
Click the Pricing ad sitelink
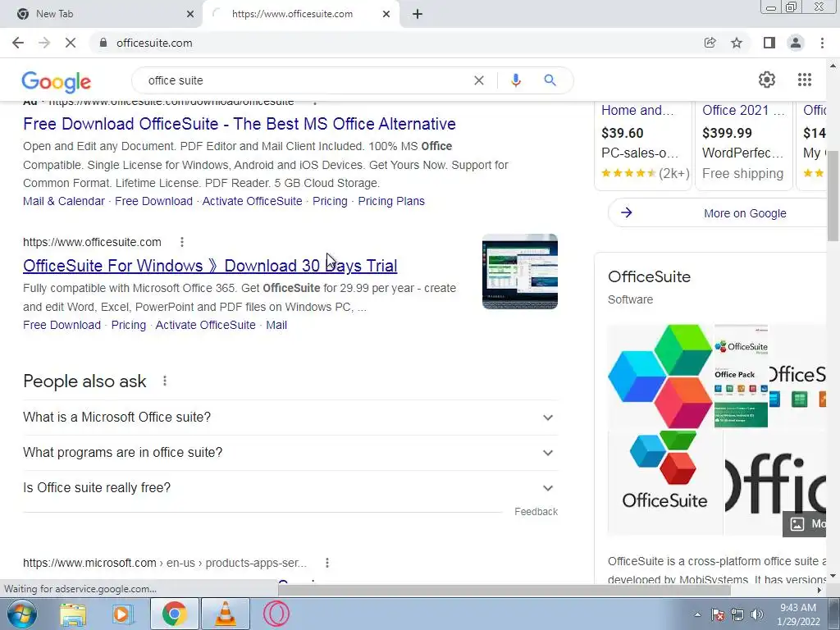330,202
